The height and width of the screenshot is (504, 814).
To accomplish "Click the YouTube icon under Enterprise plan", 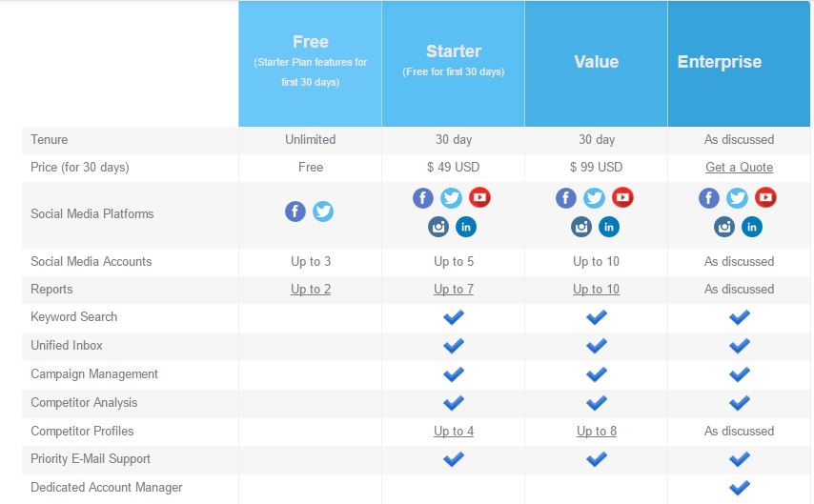I will coord(765,197).
